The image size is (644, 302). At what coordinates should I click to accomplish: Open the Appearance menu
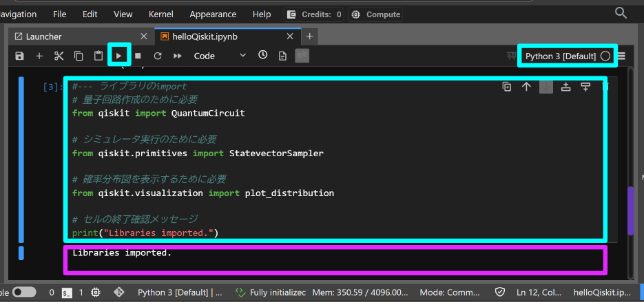coord(213,14)
